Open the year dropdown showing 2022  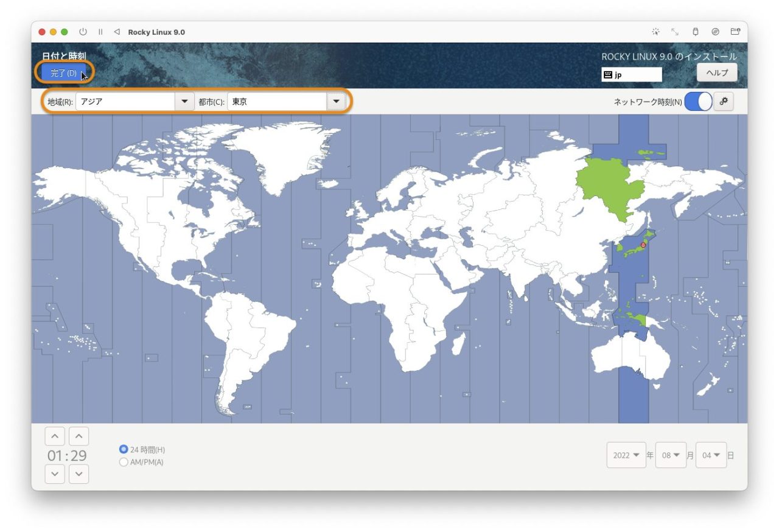[x=626, y=455]
